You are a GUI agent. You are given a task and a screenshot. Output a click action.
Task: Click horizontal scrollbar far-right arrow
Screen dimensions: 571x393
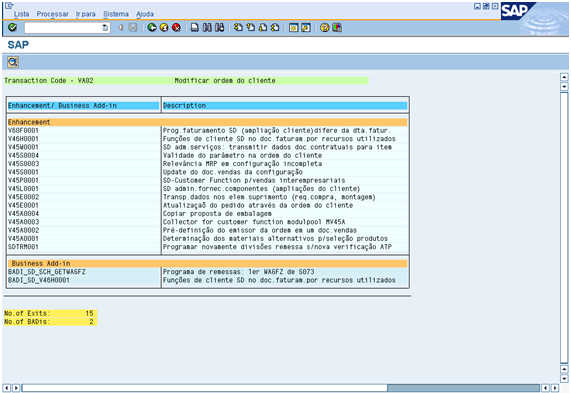click(555, 388)
